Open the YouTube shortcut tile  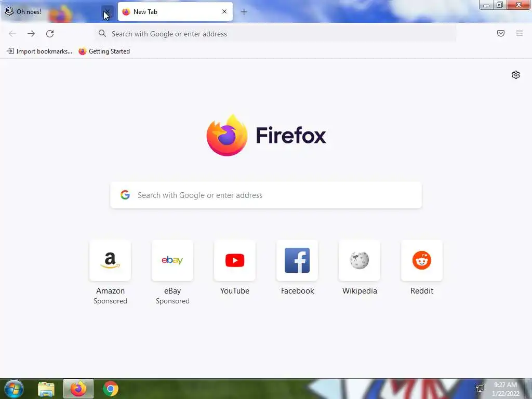235,261
